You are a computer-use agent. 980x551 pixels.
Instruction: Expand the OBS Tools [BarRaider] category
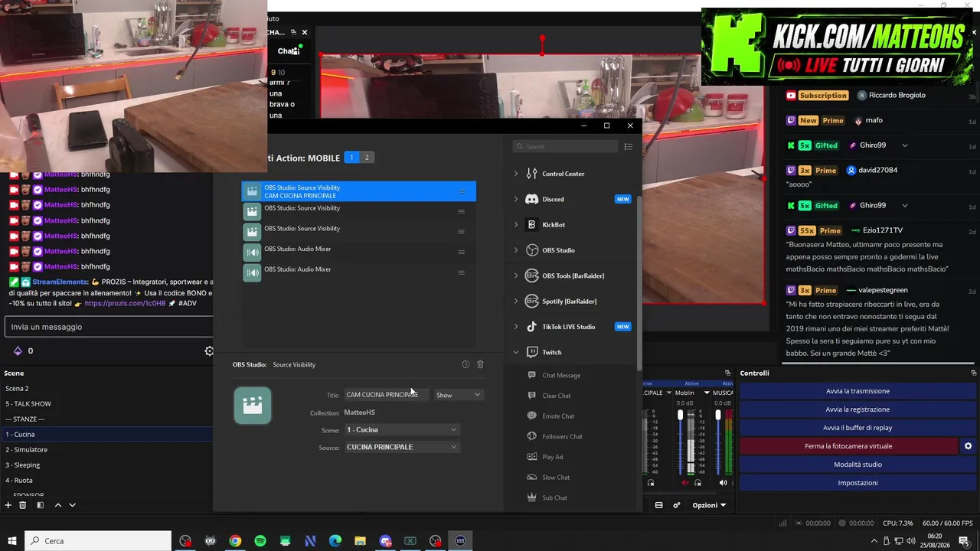click(516, 275)
